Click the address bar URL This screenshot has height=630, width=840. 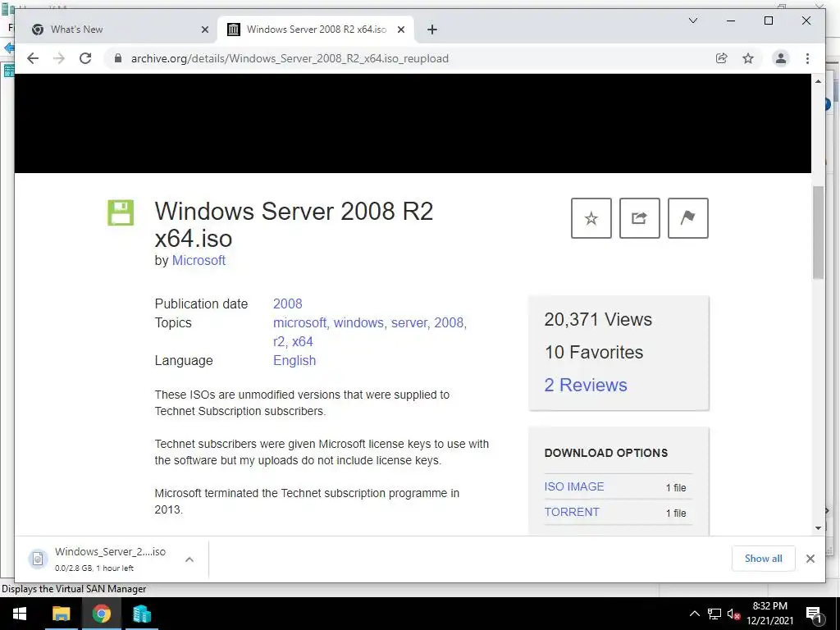click(x=290, y=58)
